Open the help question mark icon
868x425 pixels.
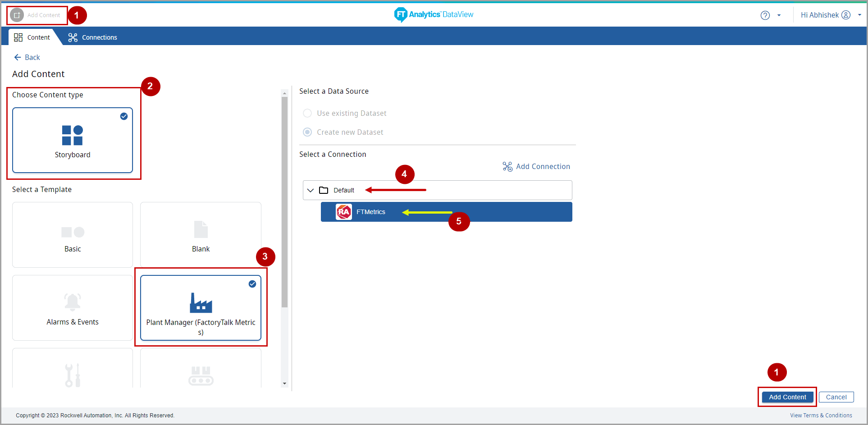(765, 15)
